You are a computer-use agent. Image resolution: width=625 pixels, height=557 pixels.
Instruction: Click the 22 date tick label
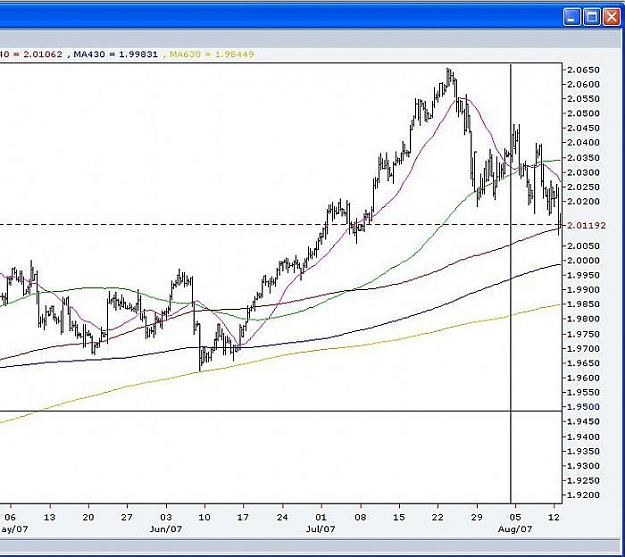(x=438, y=517)
